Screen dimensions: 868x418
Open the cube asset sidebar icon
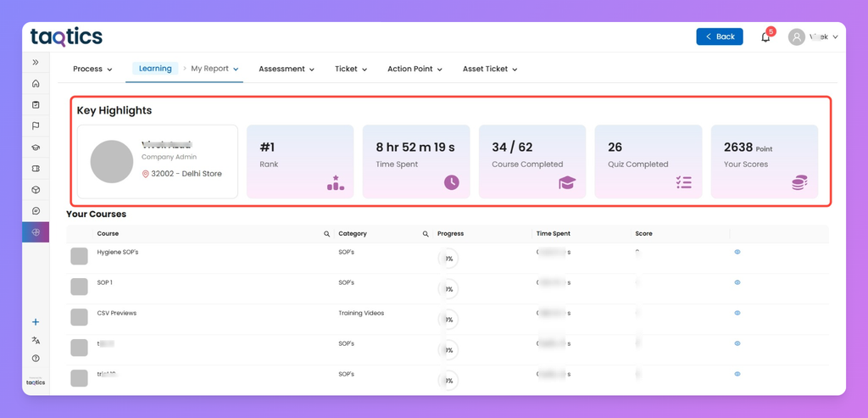coord(36,190)
